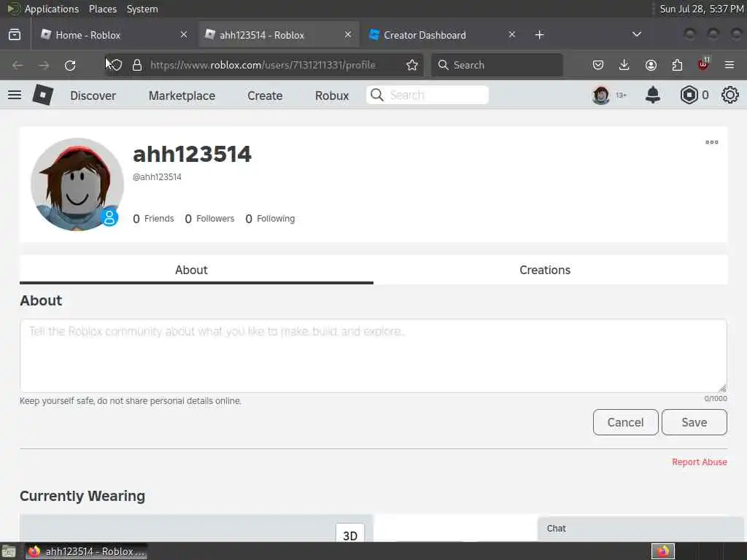Click the @ahh123514 username text
This screenshot has width=747, height=560.
coord(157,176)
